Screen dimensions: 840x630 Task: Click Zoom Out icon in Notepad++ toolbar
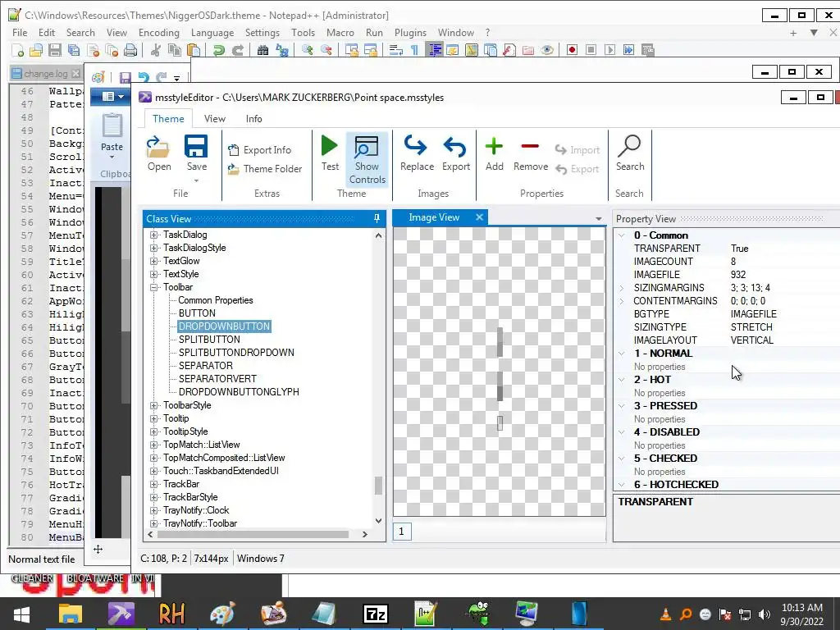coord(326,50)
